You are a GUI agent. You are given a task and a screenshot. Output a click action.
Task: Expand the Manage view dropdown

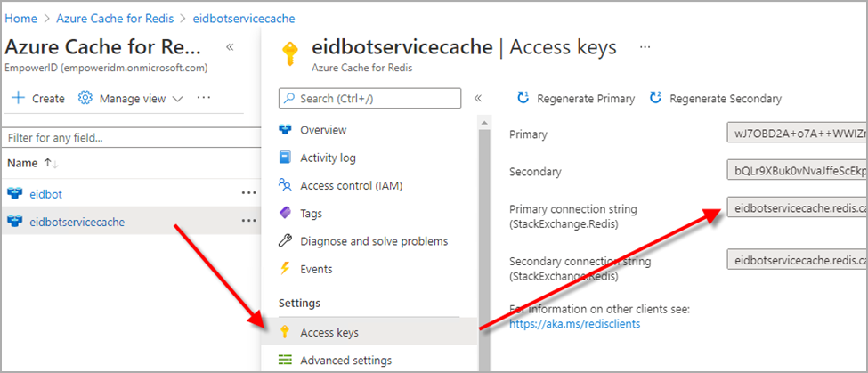coord(131,99)
